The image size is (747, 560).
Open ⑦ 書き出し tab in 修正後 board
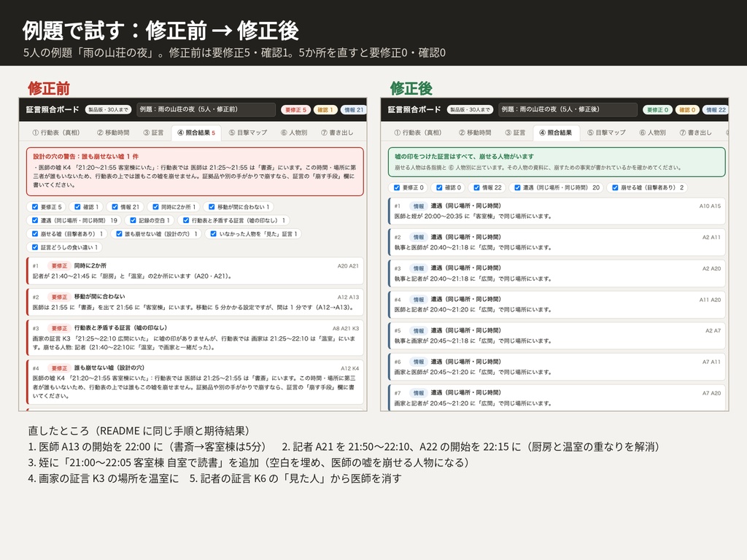pos(695,133)
